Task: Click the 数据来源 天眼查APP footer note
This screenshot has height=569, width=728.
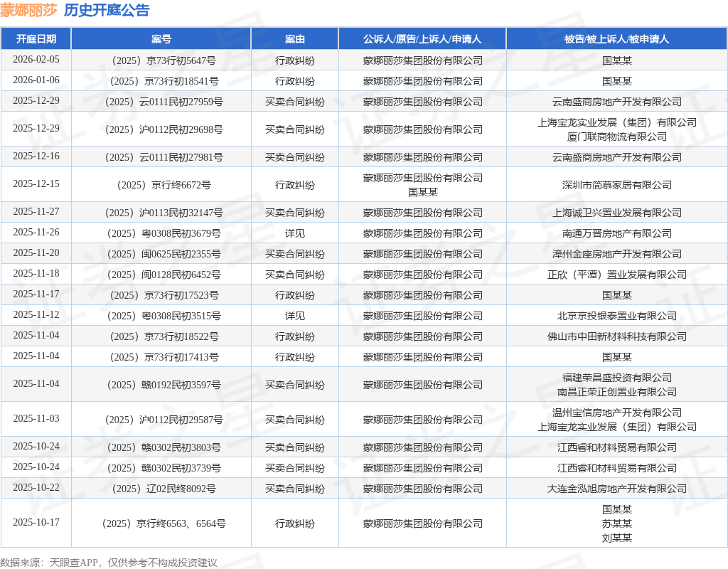Action: tap(108, 563)
